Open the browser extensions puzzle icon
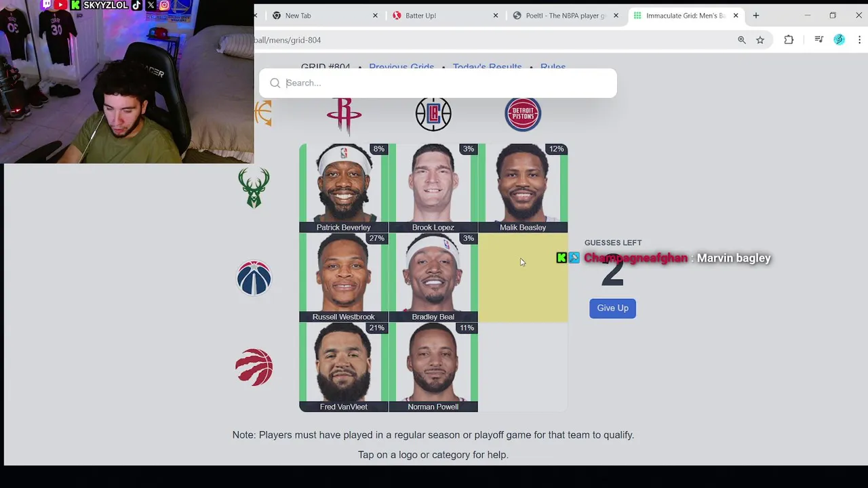Screen dimensions: 868x488 pos(789,40)
